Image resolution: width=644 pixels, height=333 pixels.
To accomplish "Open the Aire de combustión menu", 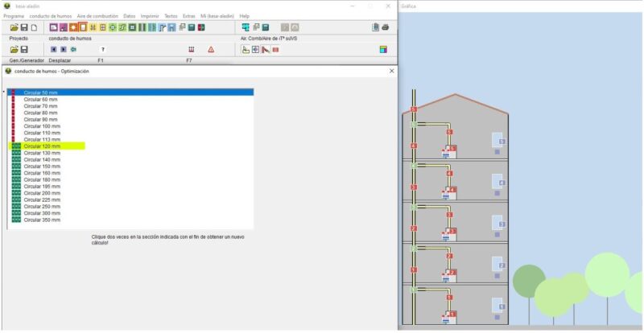I will click(x=97, y=15).
